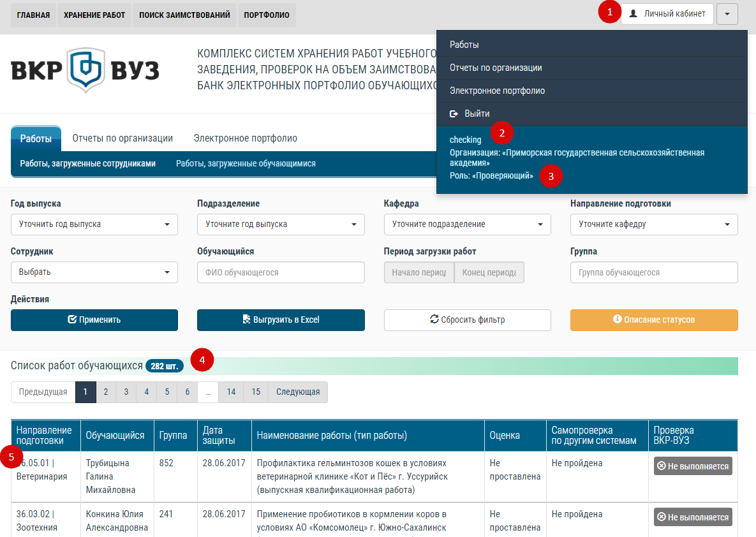Open Электронное портфолио tab
The height and width of the screenshot is (537, 756).
click(245, 138)
